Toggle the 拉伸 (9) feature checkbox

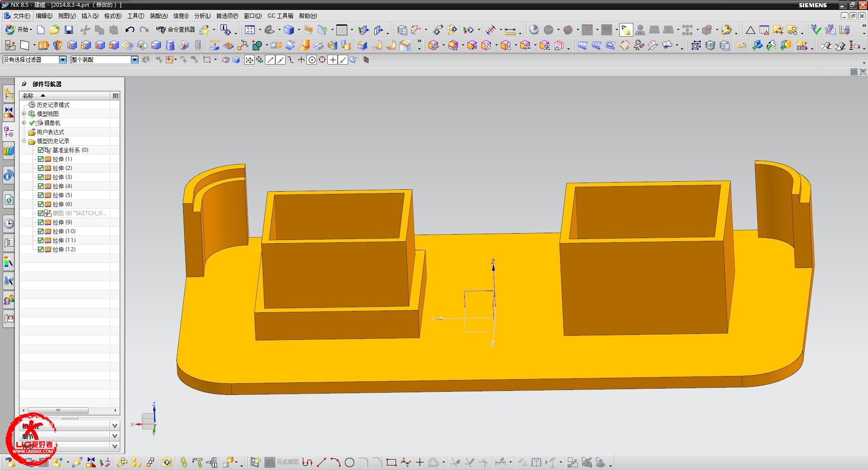[x=41, y=222]
